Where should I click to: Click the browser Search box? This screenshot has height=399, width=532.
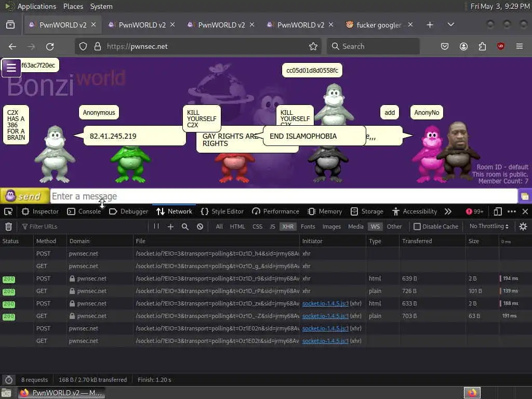pos(373,46)
